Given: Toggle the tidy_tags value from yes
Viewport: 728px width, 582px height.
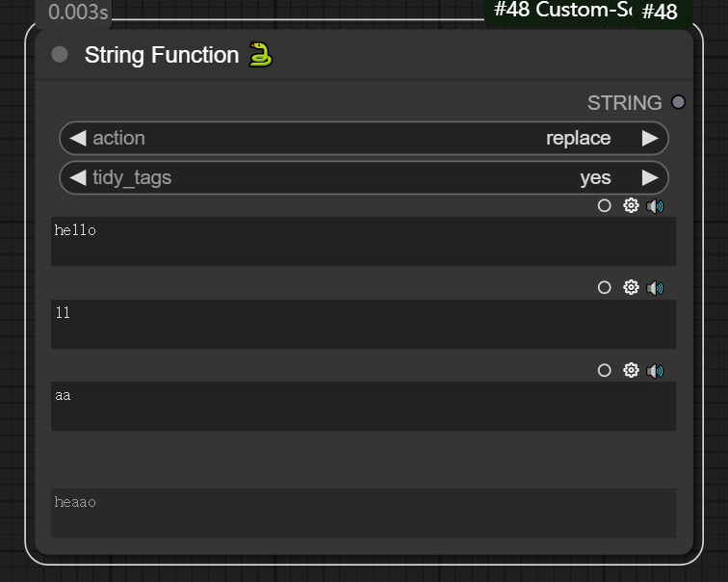Looking at the screenshot, I should [x=364, y=177].
